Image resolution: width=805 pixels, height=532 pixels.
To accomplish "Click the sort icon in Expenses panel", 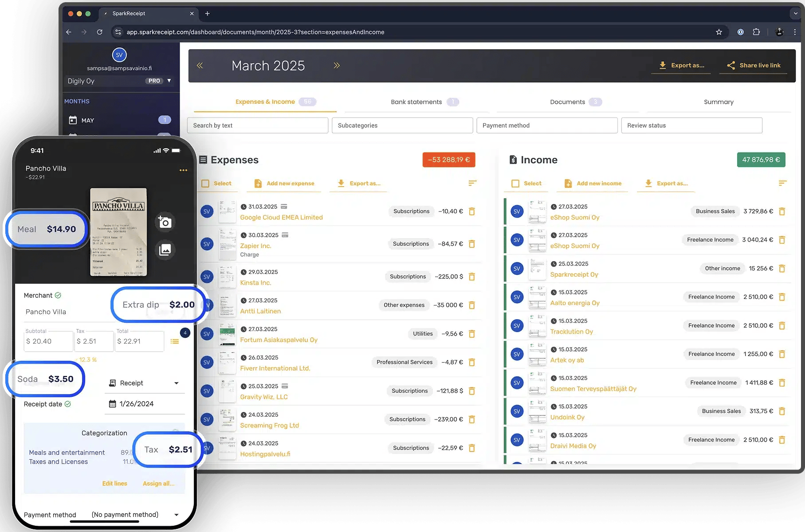I will click(472, 183).
